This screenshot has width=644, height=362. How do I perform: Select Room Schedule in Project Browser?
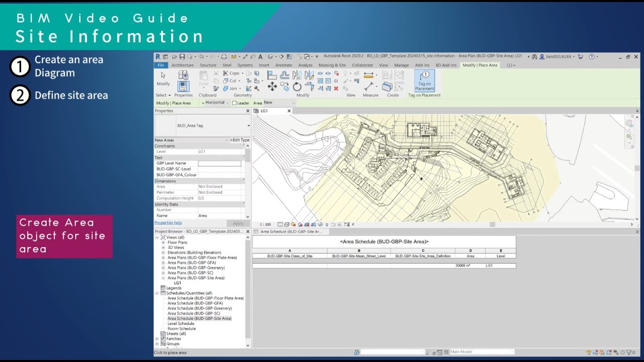coord(181,329)
